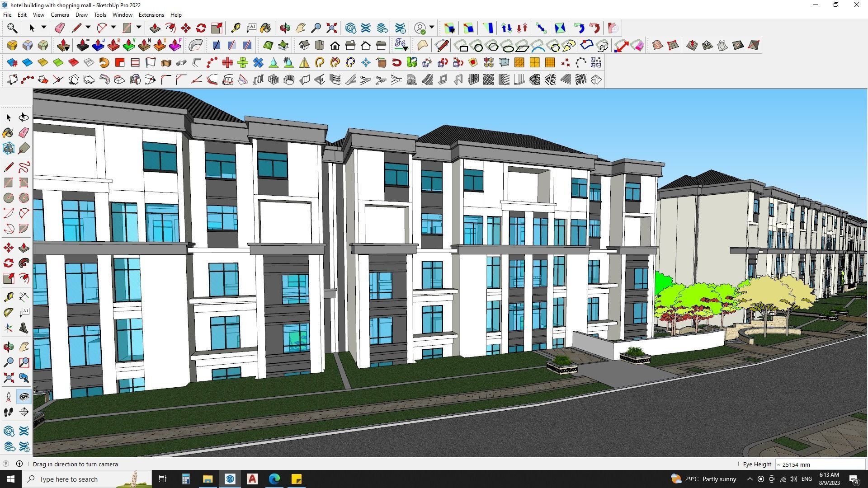Viewport: 868px width, 488px height.
Task: Click the ENG language indicator
Action: [x=807, y=479]
